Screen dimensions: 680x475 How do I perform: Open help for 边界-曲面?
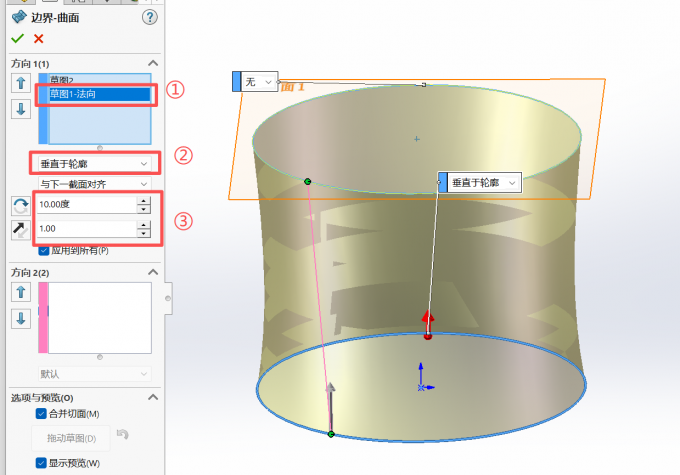150,17
